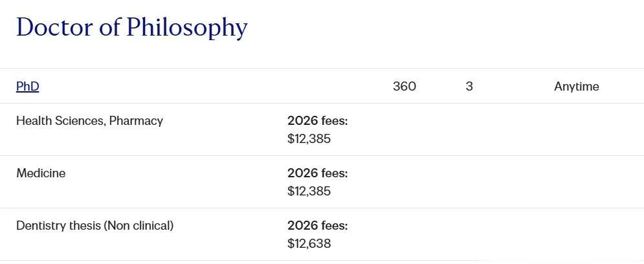Screen dimensions: 644x264
Task: Click 2026 fees label in Medicine row
Action: pos(317,173)
